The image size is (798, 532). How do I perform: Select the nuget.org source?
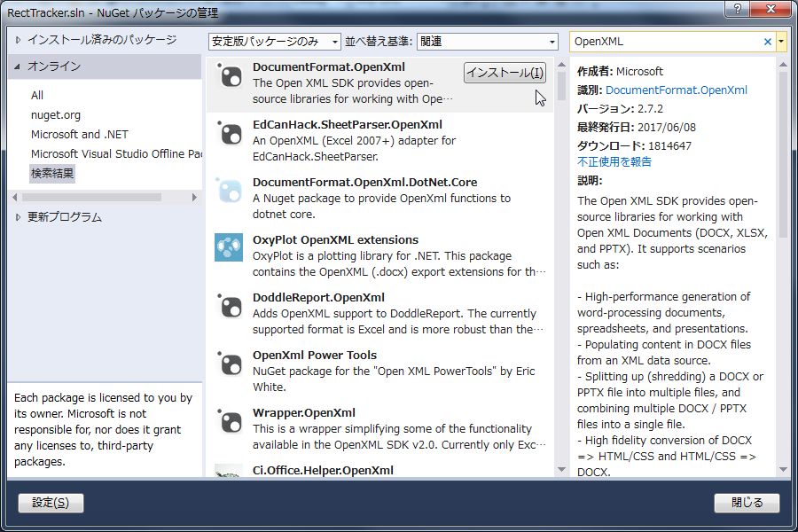pyautogui.click(x=56, y=115)
